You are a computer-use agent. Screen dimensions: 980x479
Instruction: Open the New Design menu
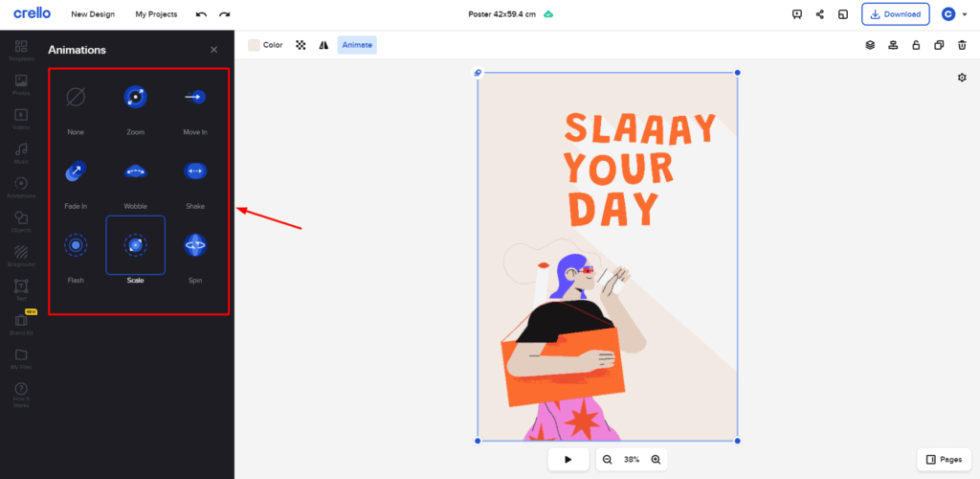[x=93, y=13]
